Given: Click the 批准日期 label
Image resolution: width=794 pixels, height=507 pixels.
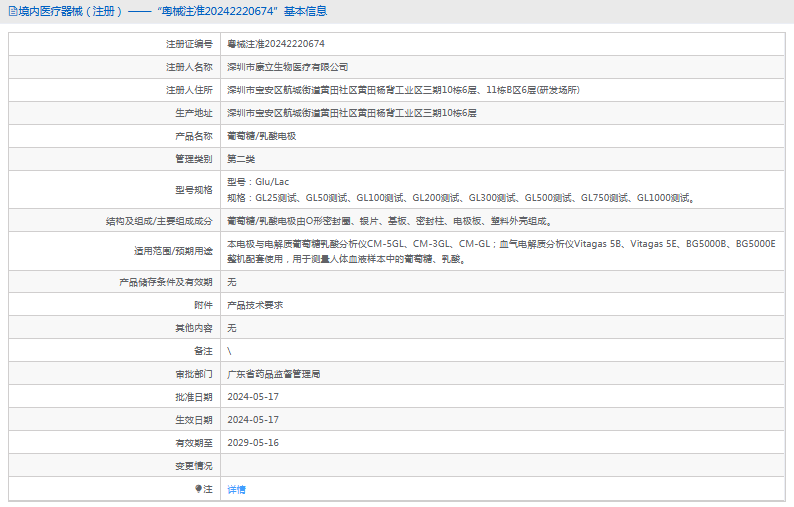Looking at the screenshot, I should pyautogui.click(x=194, y=397).
